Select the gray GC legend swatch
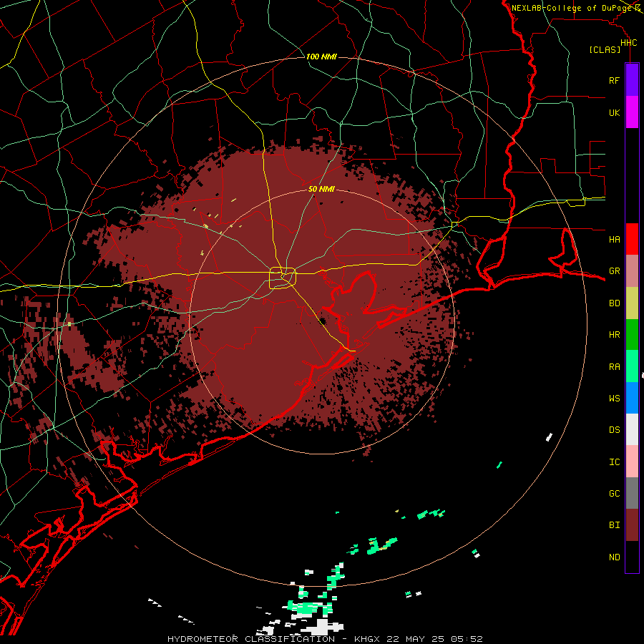 (x=632, y=493)
